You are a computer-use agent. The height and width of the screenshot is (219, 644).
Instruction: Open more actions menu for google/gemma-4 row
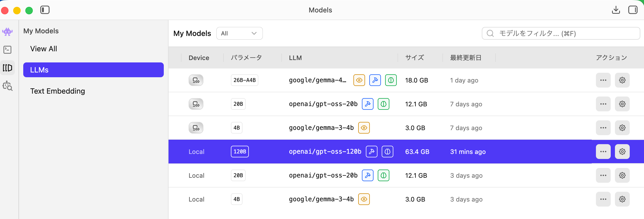(x=603, y=80)
